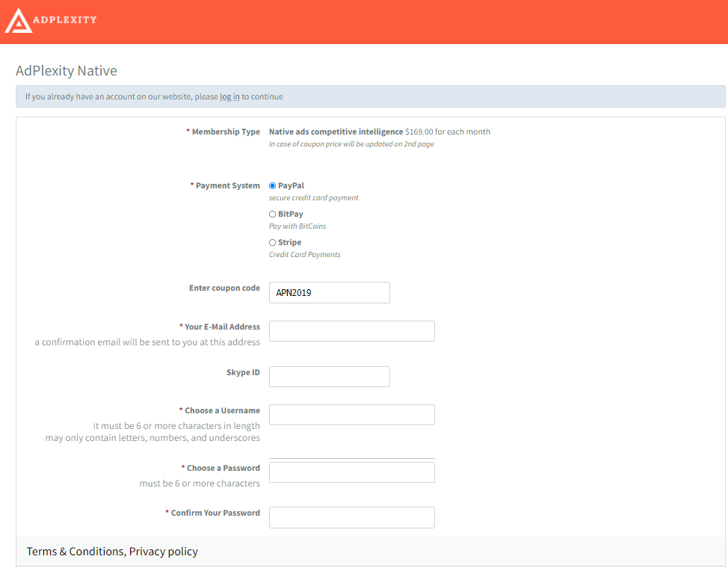Viewport: 728px width, 568px height.
Task: Click into the Skype ID field
Action: 329,377
